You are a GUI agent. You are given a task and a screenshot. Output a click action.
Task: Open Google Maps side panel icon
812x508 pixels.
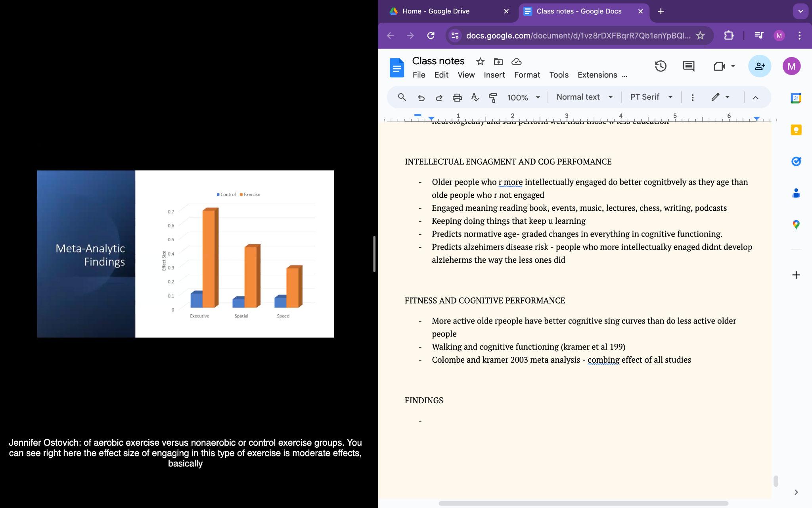[x=796, y=225]
